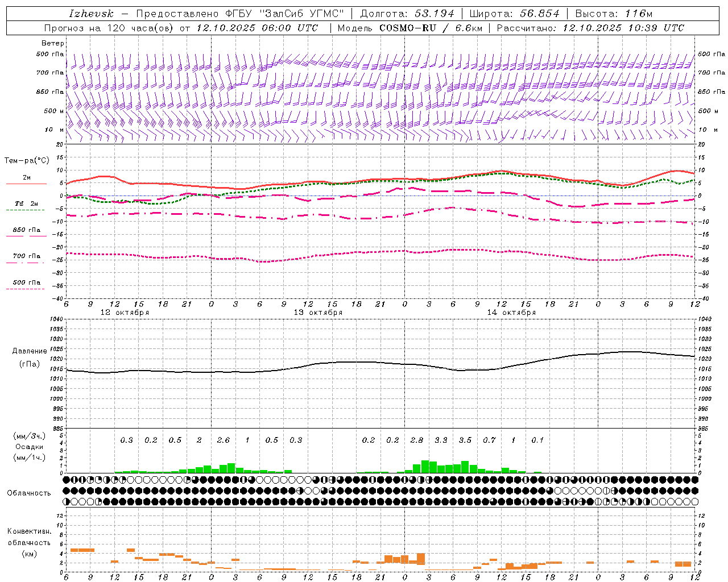Click the dashed line sample under 'Td 2м'
Screen dimensions: 728x582
25,210
